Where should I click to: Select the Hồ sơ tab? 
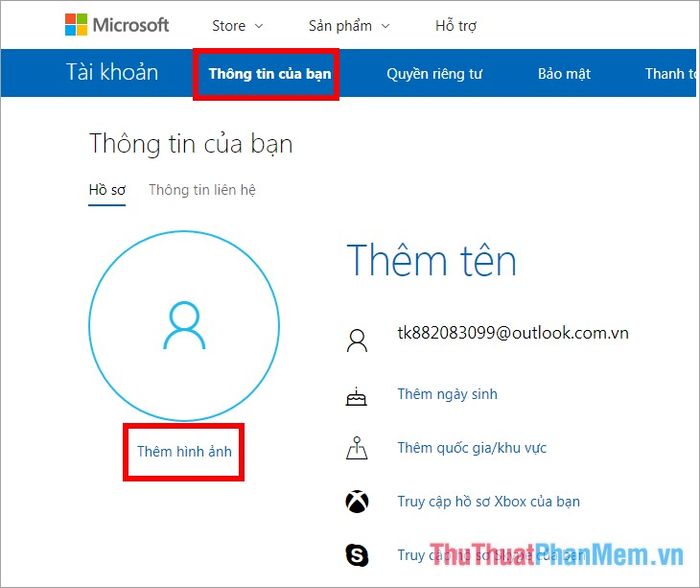click(x=107, y=190)
